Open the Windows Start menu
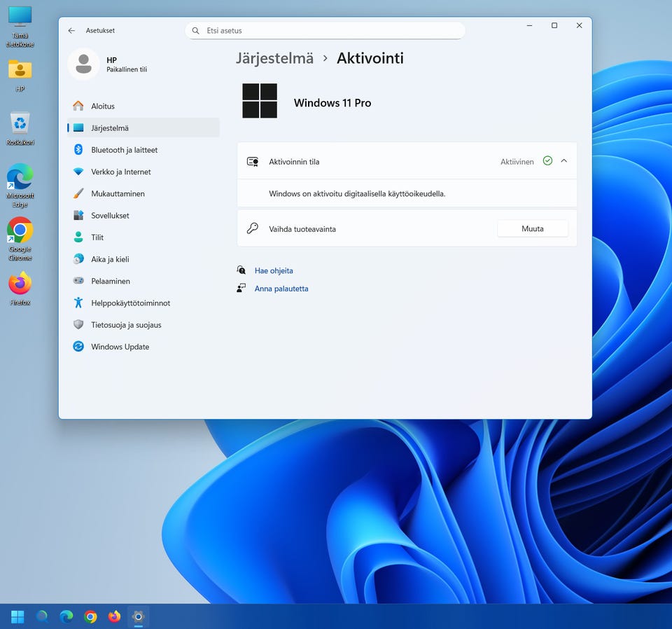 coord(17,616)
